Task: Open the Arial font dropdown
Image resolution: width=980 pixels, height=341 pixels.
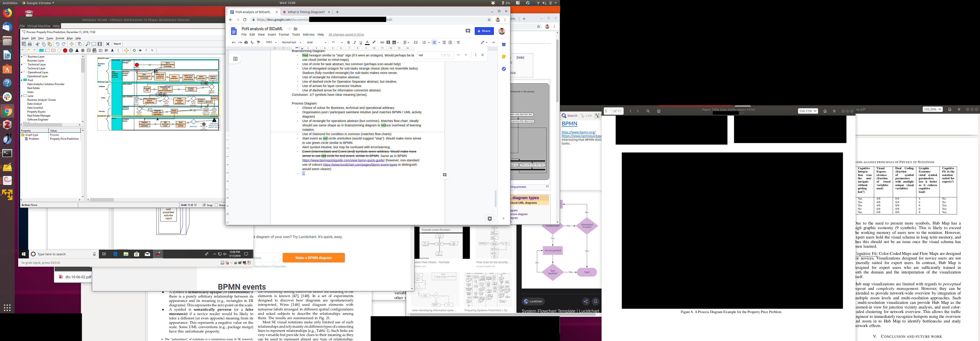Action: coord(317,43)
